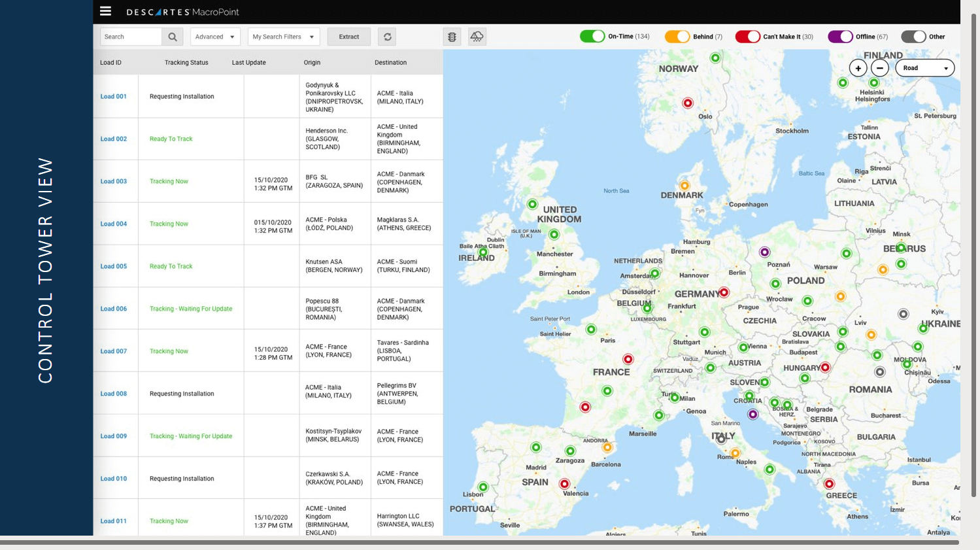This screenshot has width=980, height=550.
Task: Click into the Search input field
Action: [x=131, y=37]
